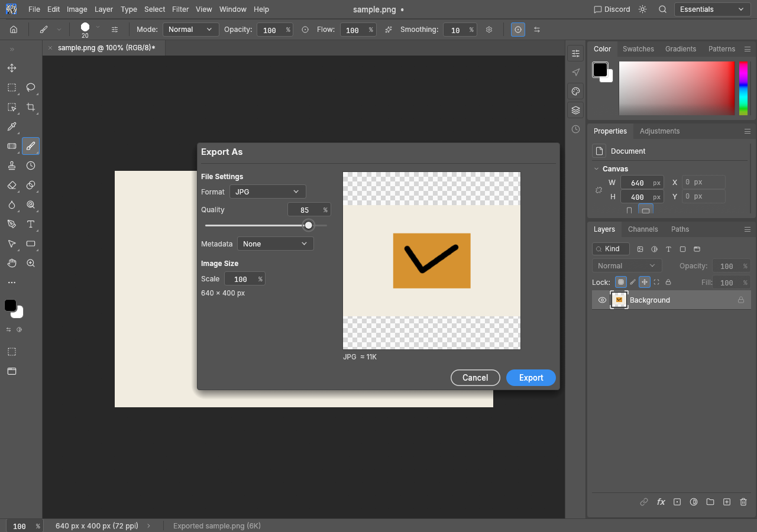
Task: Toggle lock position in Layers panel
Action: pos(645,283)
